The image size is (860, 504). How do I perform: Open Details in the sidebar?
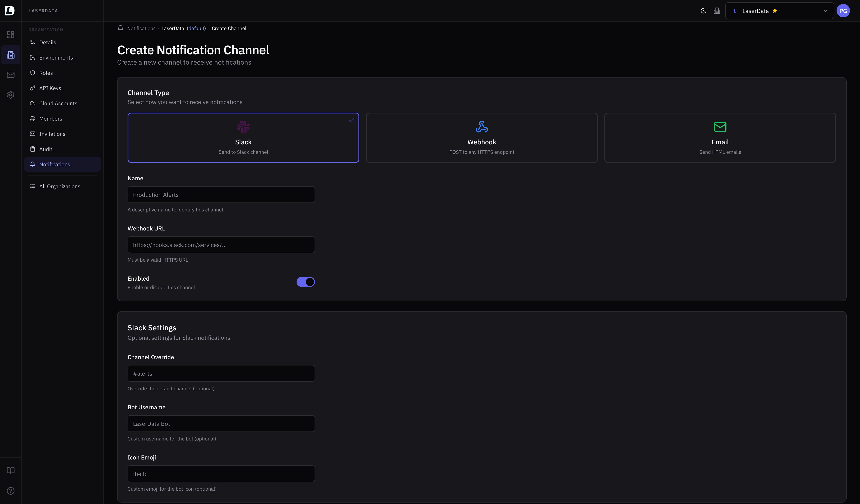(63, 42)
